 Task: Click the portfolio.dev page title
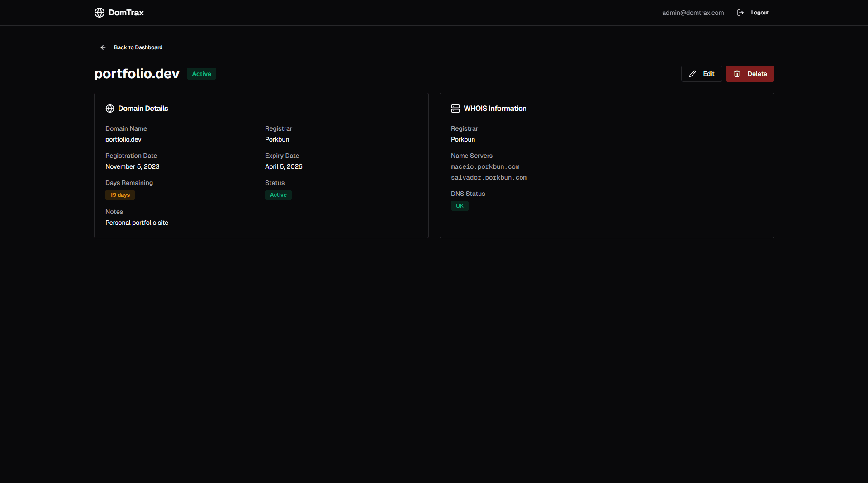click(x=136, y=74)
